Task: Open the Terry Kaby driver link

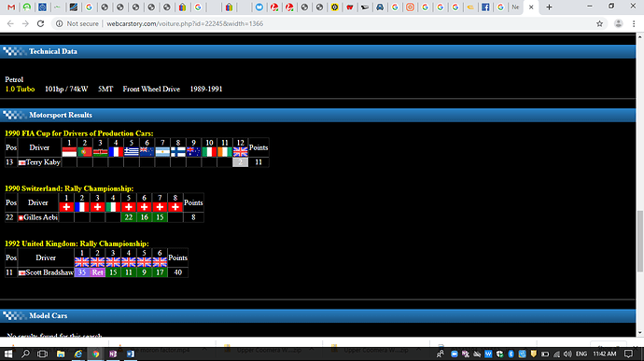Action: 43,162
